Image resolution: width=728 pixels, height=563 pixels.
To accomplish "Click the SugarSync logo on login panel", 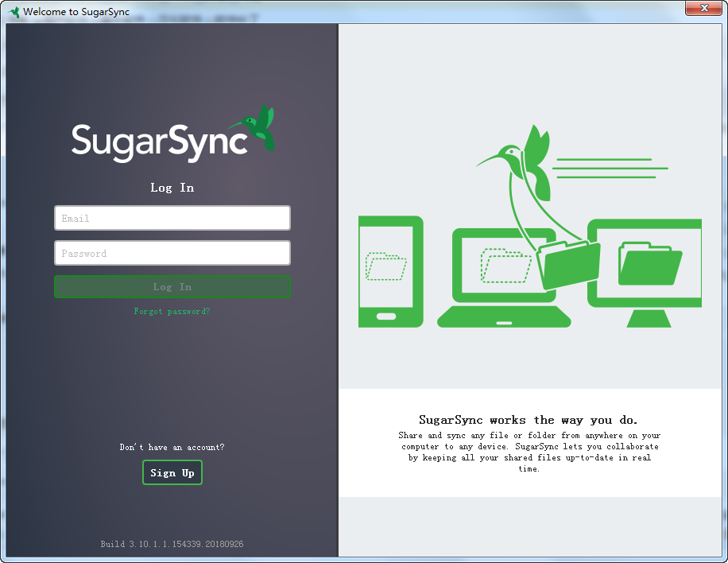I will [172, 134].
